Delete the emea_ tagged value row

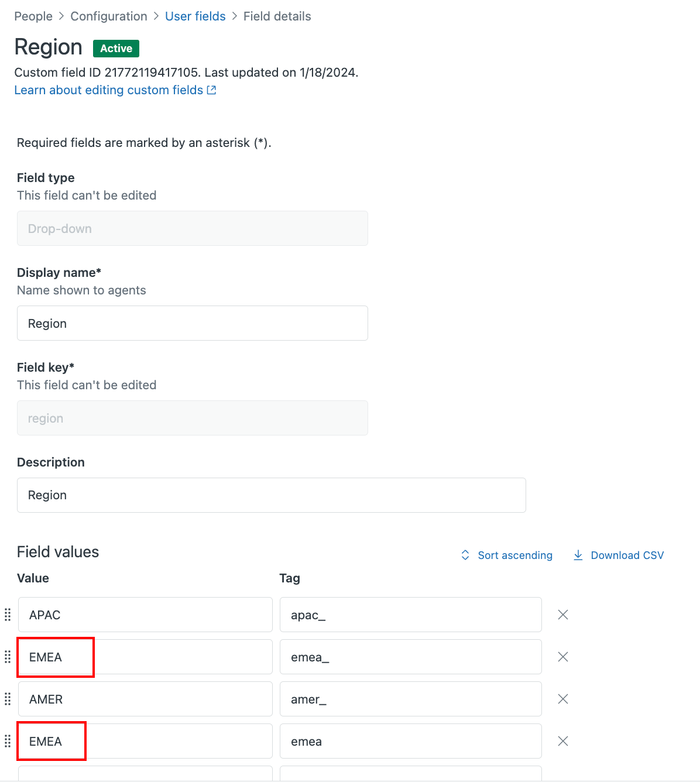coord(563,657)
